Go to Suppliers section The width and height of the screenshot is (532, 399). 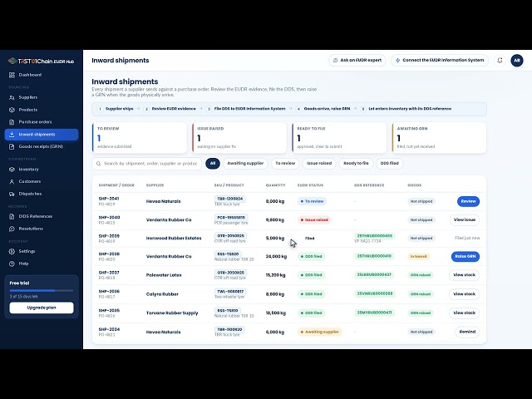click(42, 97)
